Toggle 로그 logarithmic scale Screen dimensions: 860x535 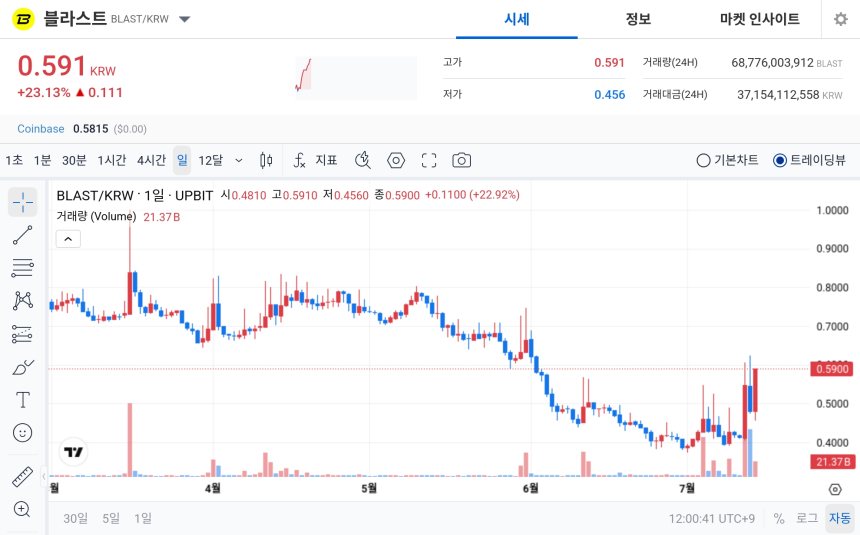click(x=807, y=519)
